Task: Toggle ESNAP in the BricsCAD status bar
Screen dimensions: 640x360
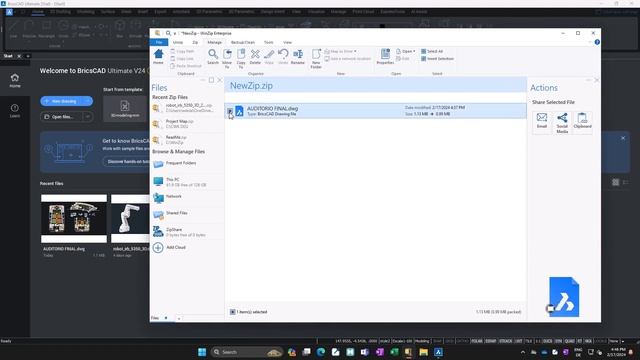Action: (x=491, y=341)
